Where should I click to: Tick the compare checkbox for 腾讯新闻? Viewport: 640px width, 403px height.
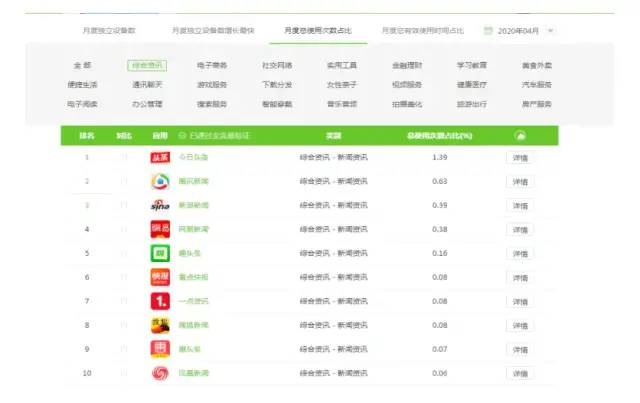[x=124, y=181]
